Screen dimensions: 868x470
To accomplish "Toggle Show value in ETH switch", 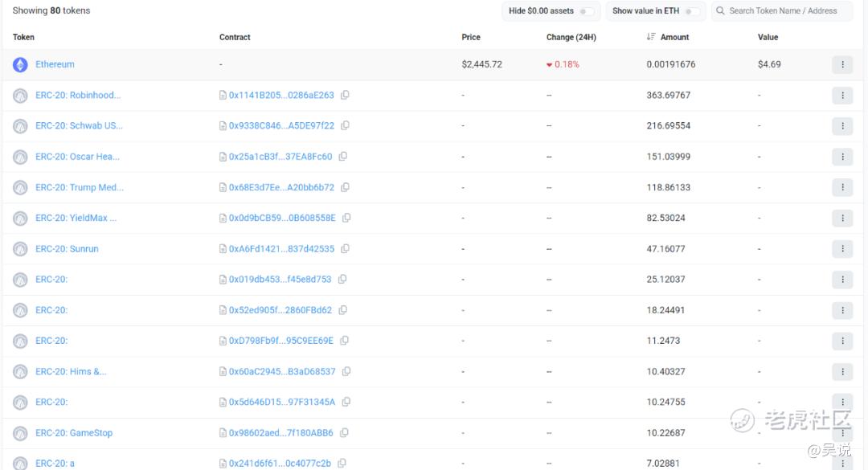I will [692, 11].
